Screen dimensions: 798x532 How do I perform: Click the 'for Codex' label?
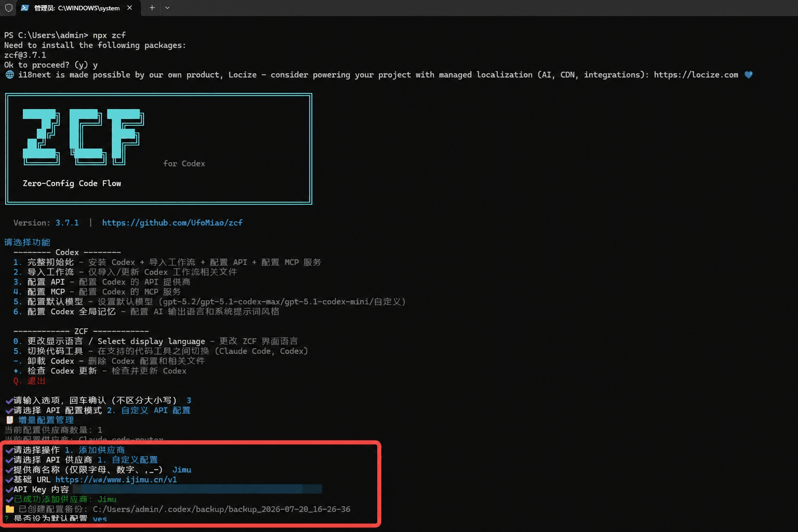tap(184, 164)
